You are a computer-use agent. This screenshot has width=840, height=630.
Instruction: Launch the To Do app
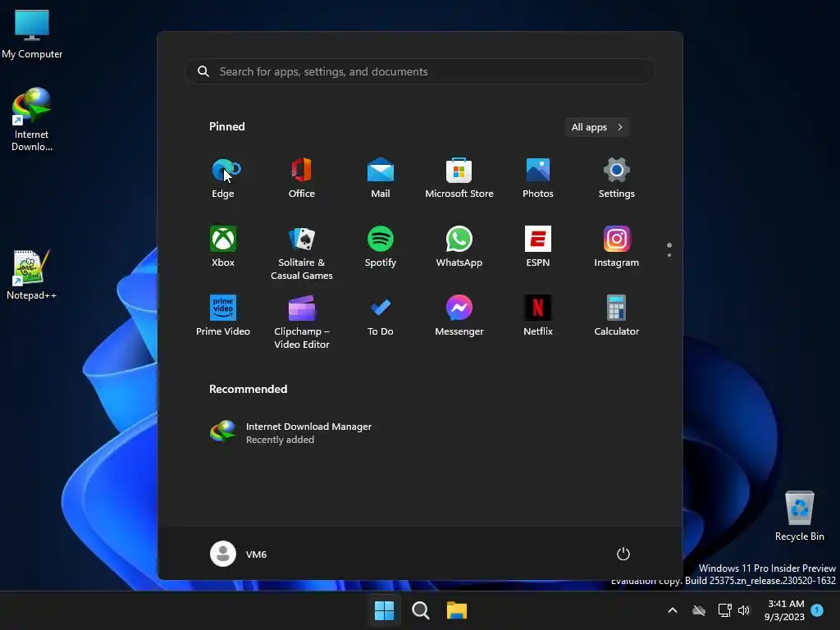click(381, 316)
